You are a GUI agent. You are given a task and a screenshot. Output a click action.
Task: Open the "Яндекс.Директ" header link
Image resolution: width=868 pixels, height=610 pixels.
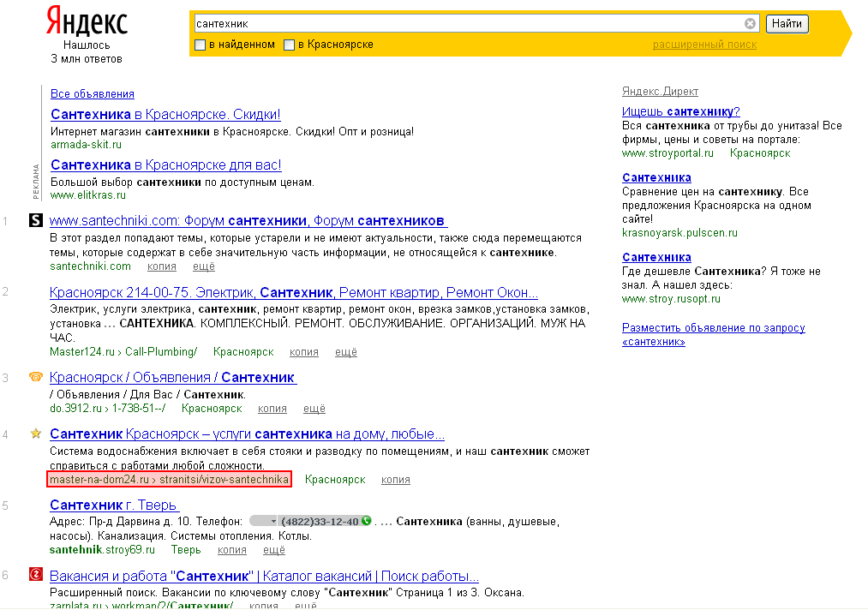point(660,92)
